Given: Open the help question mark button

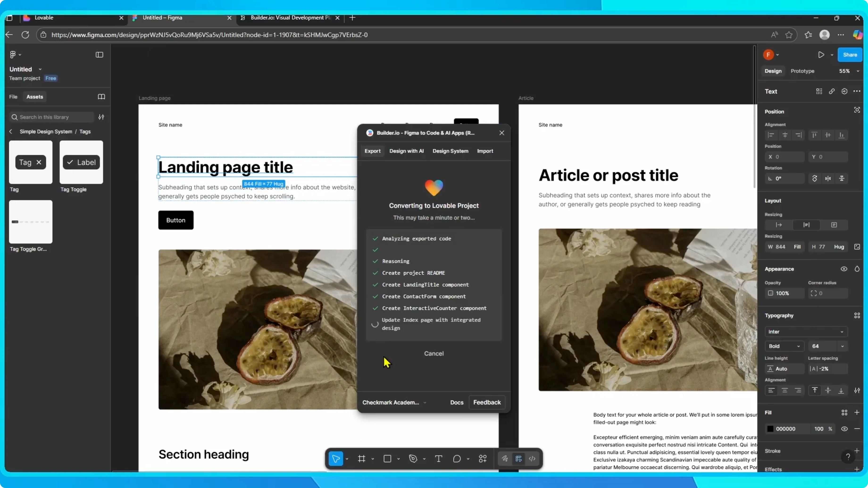Looking at the screenshot, I should pos(848,457).
